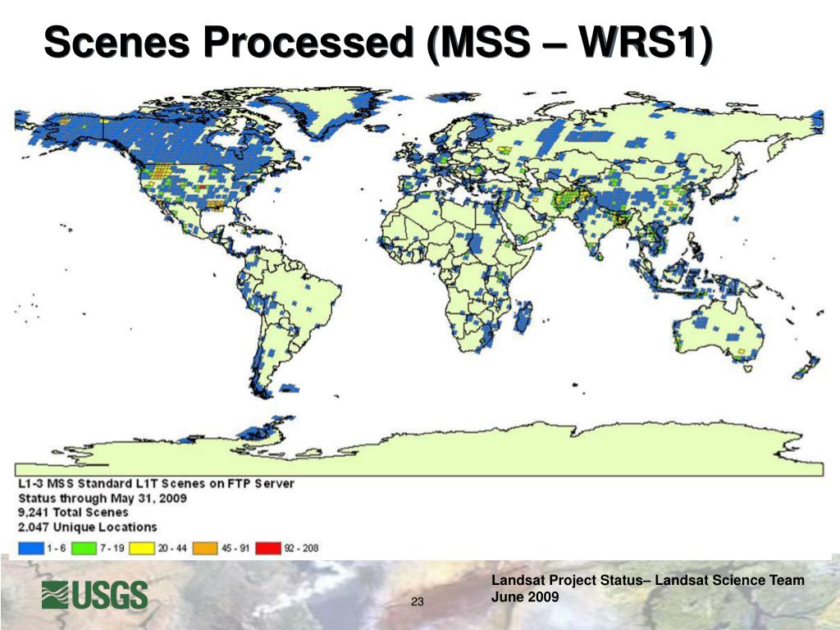840x630 pixels.
Task: Click the USGS logo
Action: [95, 595]
